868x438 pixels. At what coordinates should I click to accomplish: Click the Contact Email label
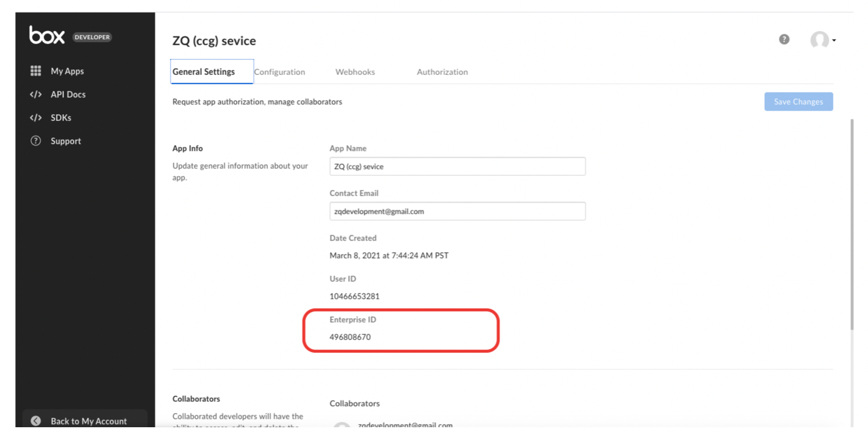click(354, 193)
